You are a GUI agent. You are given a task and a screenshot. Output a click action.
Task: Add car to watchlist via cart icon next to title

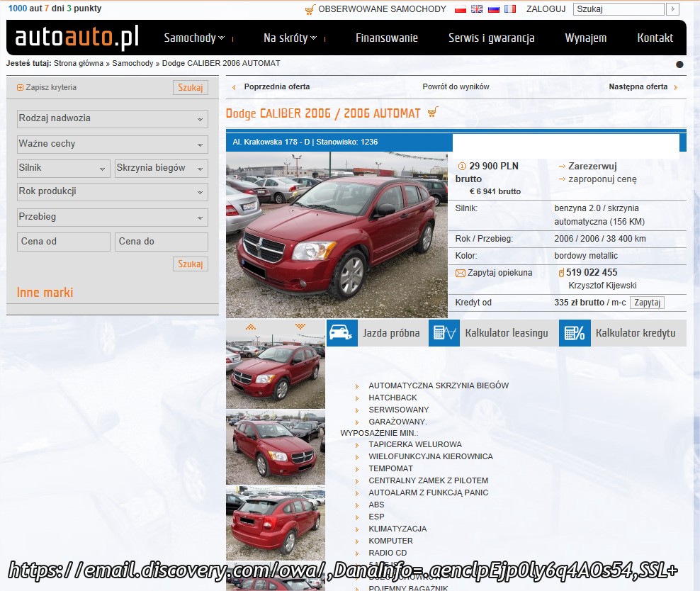[x=433, y=112]
